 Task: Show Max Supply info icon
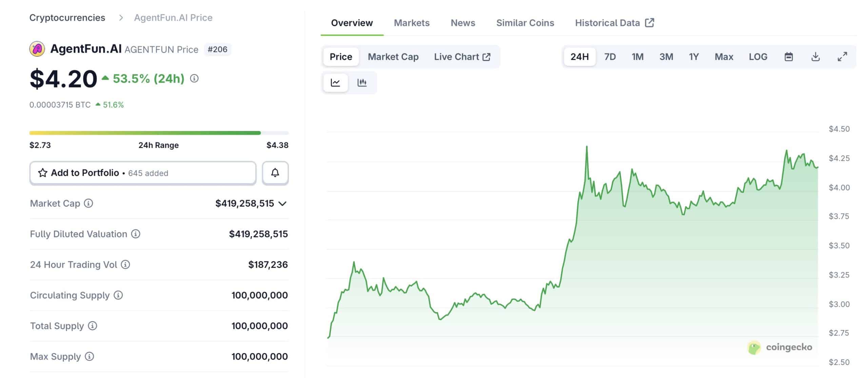tap(89, 356)
